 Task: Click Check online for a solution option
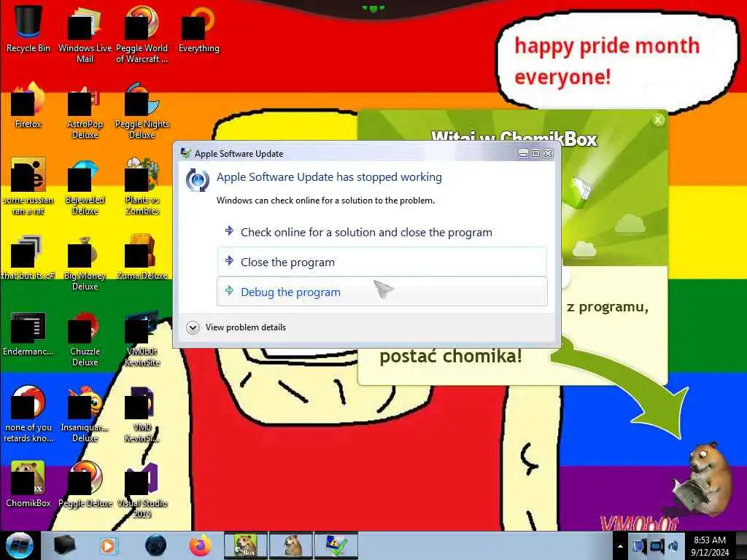point(382,233)
